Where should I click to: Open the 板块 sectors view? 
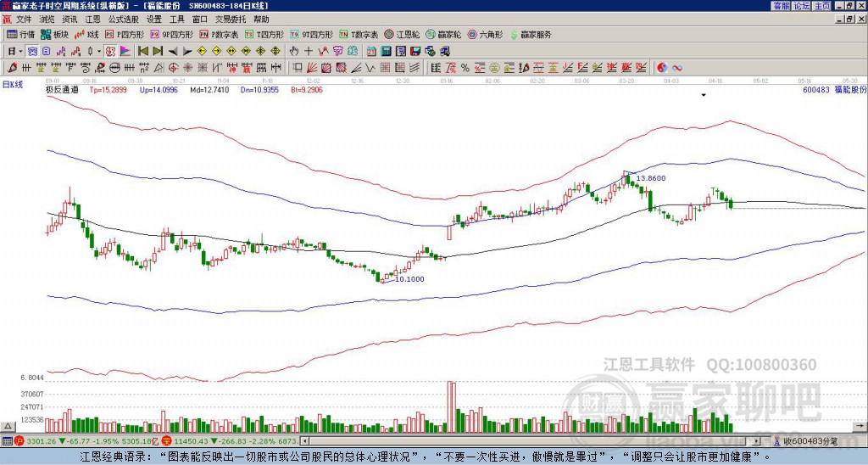coord(55,34)
